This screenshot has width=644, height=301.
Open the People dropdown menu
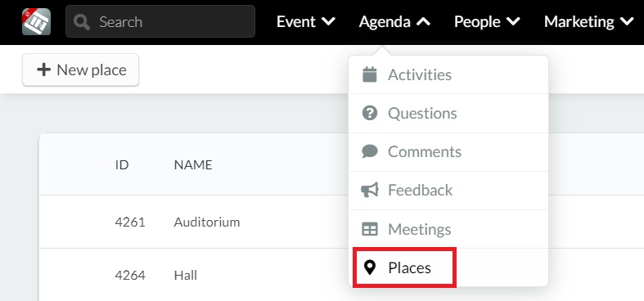487,22
